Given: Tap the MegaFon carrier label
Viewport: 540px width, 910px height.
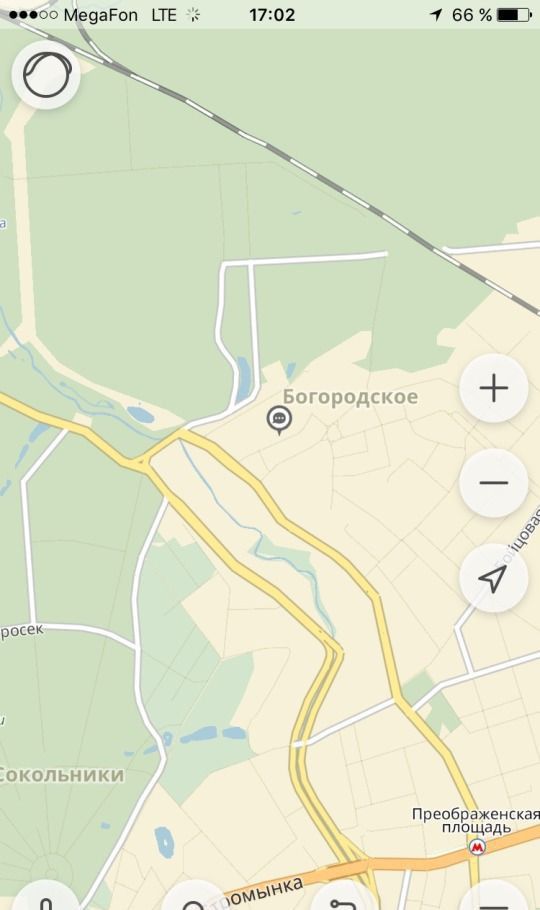Looking at the screenshot, I should [x=100, y=15].
